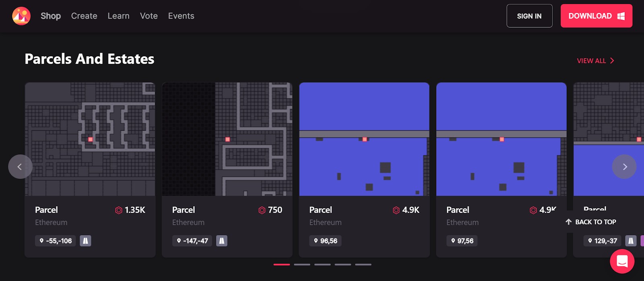Select the fifth carousel page indicator

pyautogui.click(x=363, y=265)
